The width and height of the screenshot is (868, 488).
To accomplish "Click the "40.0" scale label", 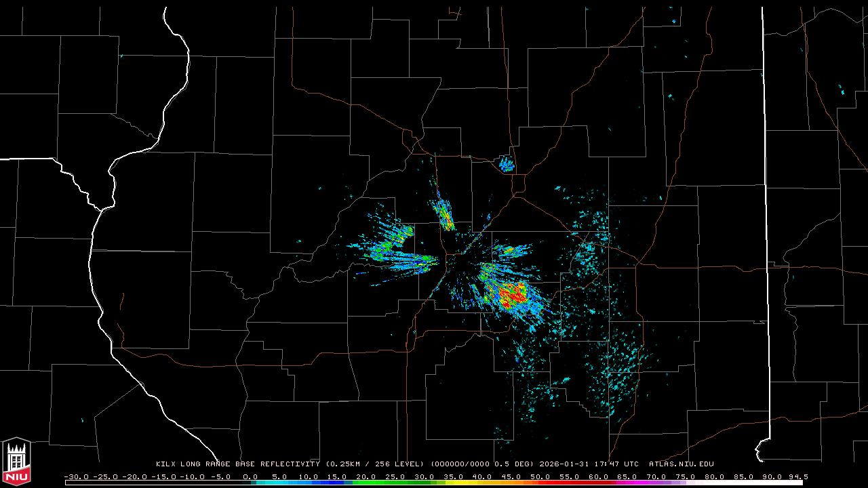I will [482, 476].
